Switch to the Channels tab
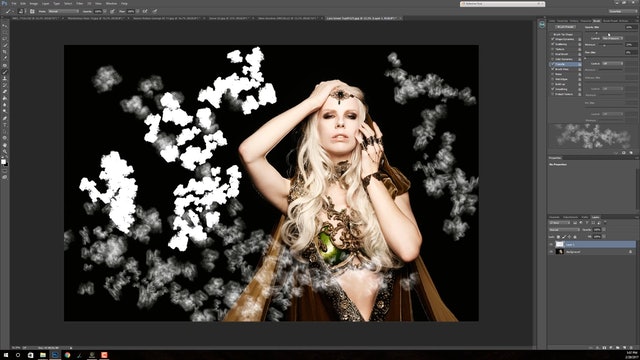Image resolution: width=640 pixels, height=360 pixels. click(554, 217)
